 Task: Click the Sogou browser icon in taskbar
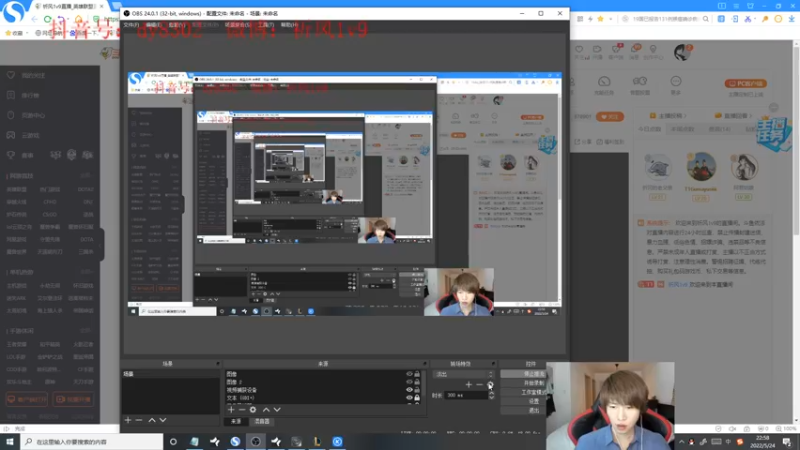pos(235,441)
